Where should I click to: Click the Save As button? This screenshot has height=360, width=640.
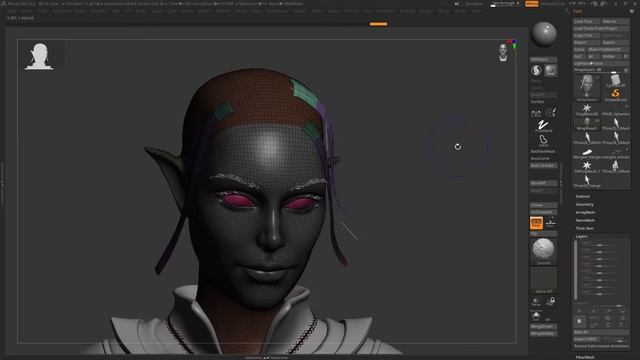point(615,21)
